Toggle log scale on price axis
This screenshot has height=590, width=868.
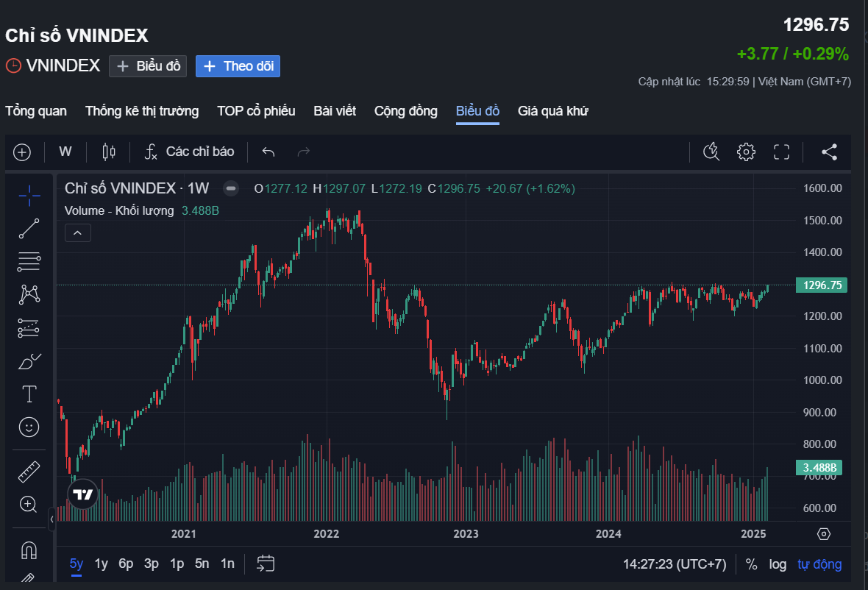point(778,564)
